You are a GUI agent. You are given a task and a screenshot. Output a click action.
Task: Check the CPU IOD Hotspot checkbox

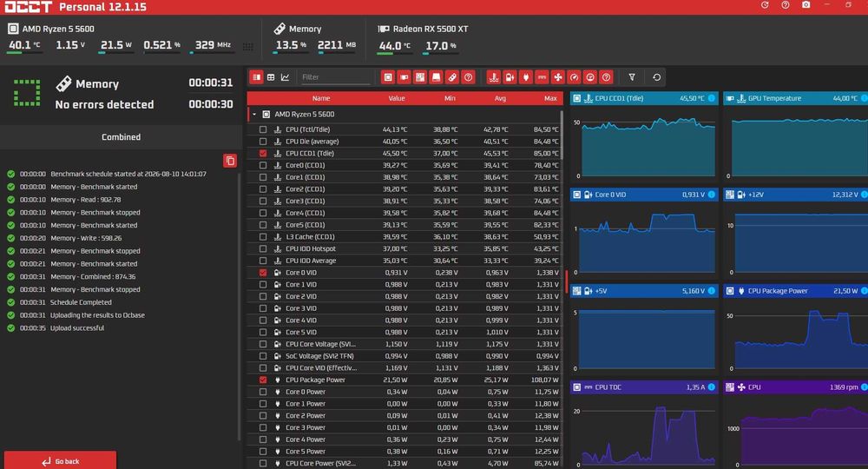coord(263,248)
